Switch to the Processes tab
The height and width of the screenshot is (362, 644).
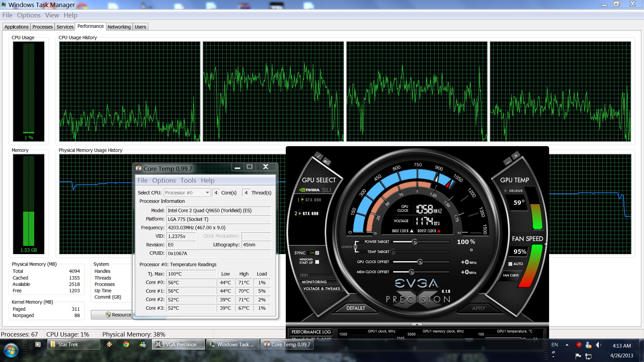43,27
